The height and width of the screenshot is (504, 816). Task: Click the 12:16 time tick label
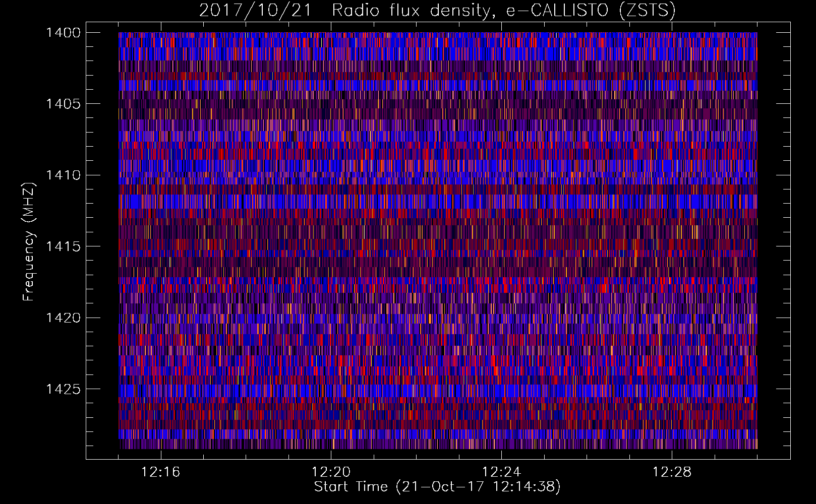click(161, 472)
